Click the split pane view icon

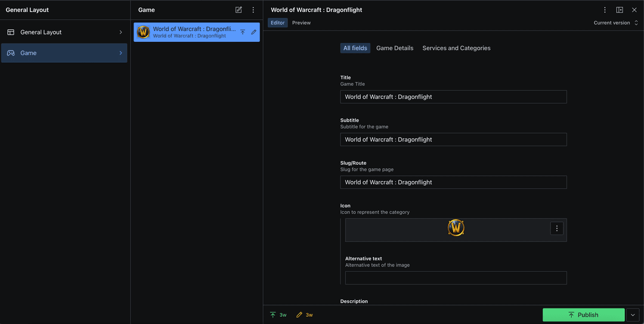[620, 10]
